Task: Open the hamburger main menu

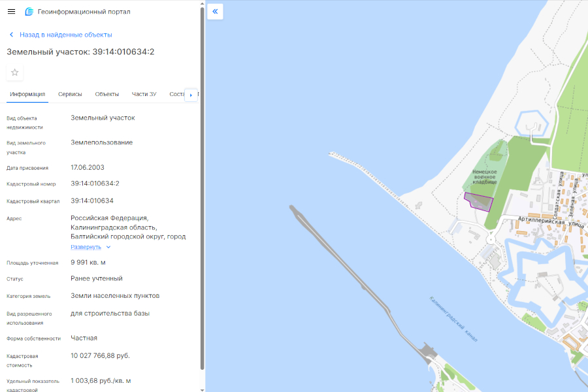Action: [x=11, y=12]
